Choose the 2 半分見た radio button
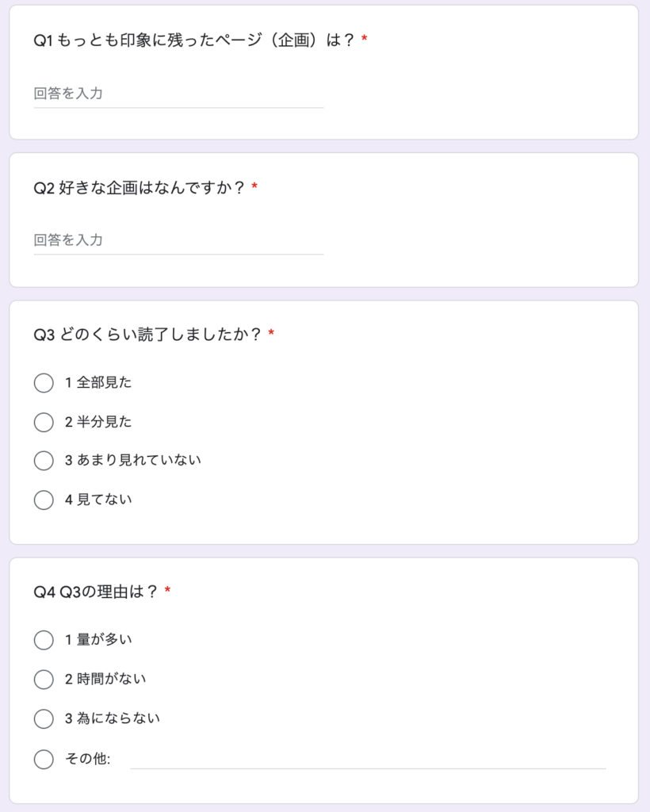The width and height of the screenshot is (650, 812). point(44,422)
